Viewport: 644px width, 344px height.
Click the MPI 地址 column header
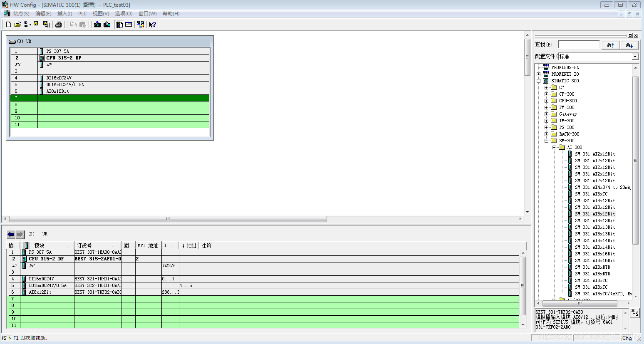pyautogui.click(x=148, y=245)
